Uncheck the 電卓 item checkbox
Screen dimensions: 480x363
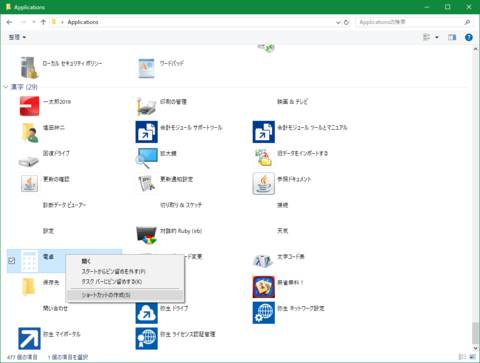12,261
